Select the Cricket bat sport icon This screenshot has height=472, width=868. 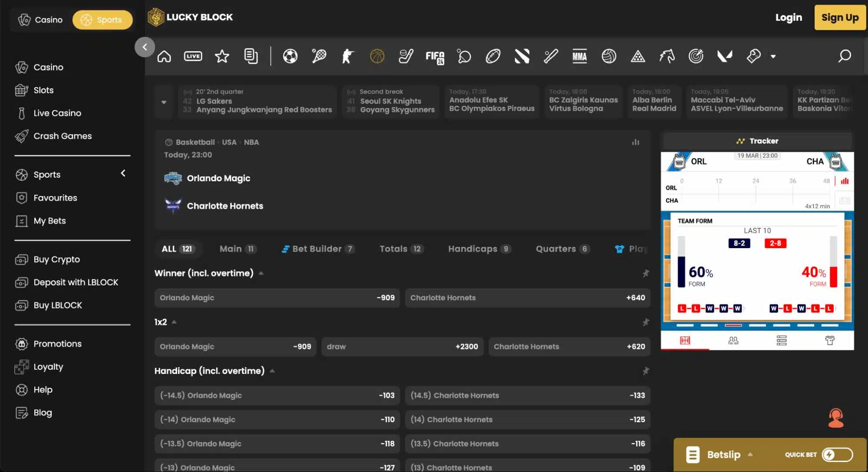[x=551, y=56]
